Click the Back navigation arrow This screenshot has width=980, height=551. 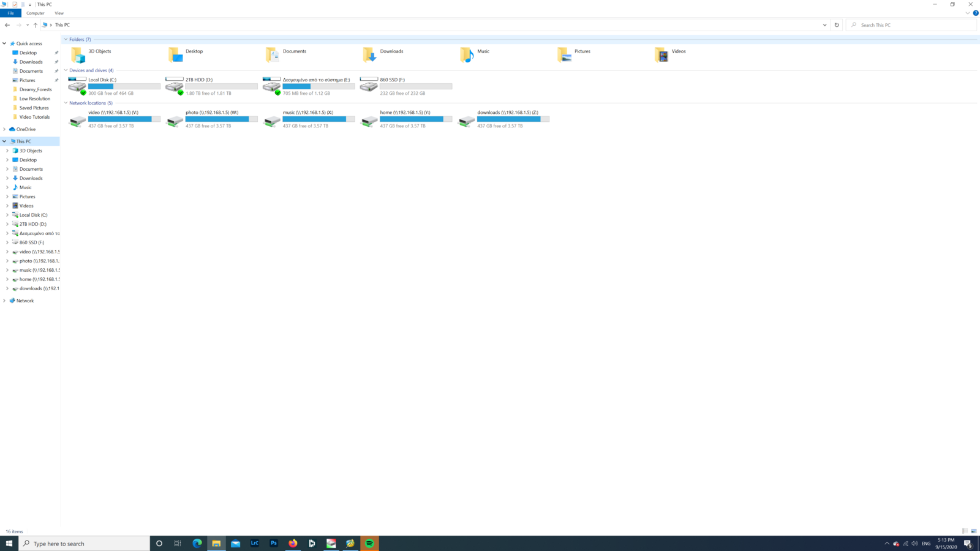pyautogui.click(x=7, y=25)
